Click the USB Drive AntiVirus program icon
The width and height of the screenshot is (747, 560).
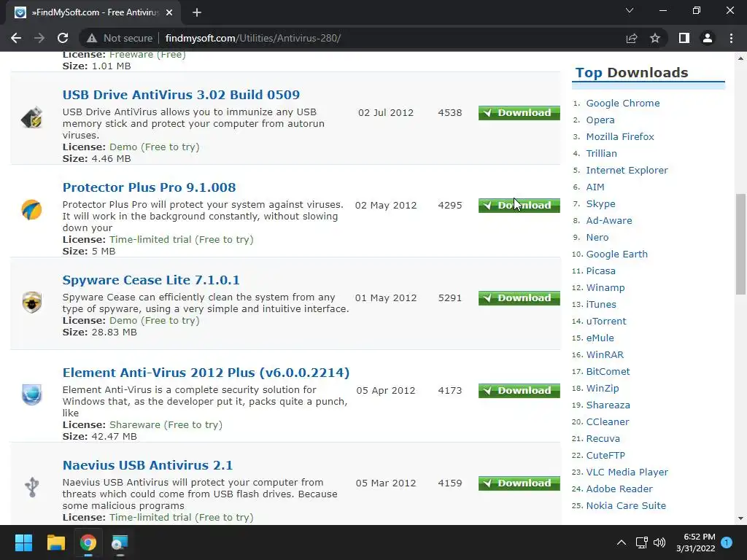[x=32, y=117]
